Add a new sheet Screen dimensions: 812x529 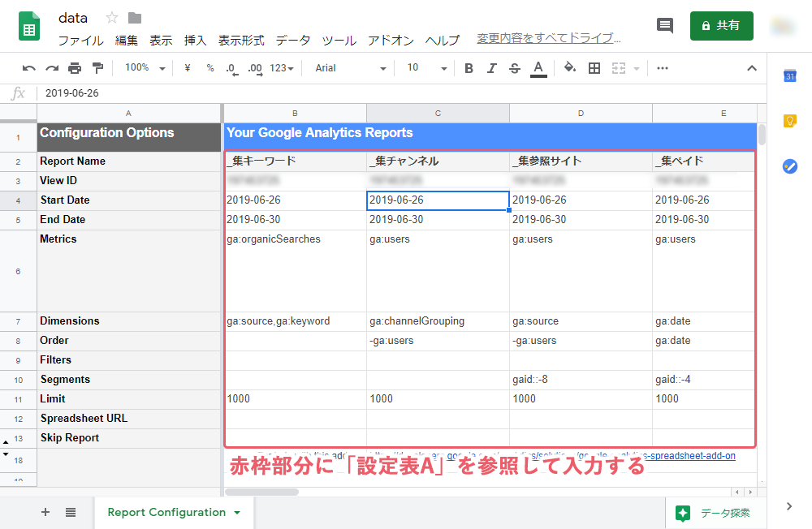click(45, 512)
